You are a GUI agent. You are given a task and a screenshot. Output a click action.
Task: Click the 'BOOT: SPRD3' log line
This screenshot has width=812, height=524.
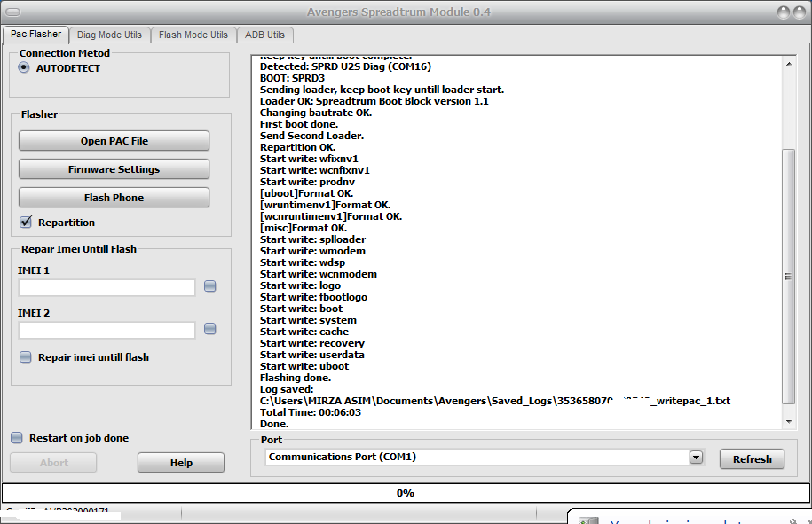(292, 78)
